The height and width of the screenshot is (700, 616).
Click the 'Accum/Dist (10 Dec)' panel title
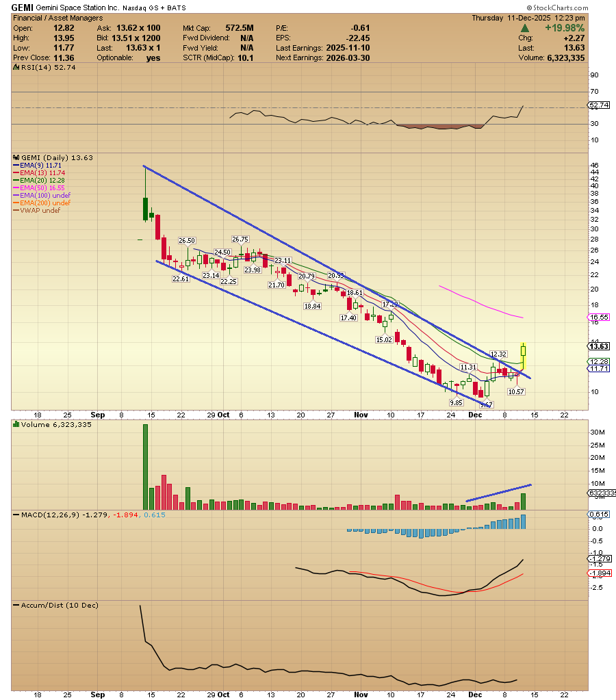[x=60, y=606]
